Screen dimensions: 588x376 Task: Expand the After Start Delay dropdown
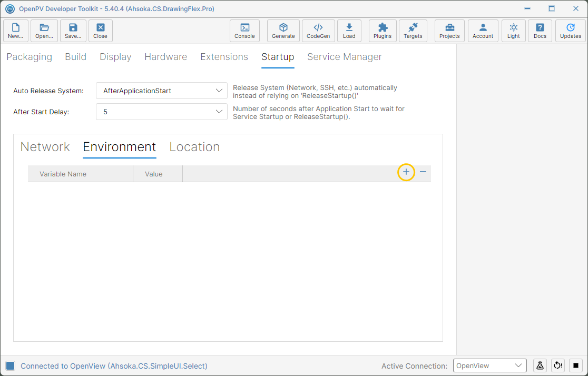[x=162, y=112]
